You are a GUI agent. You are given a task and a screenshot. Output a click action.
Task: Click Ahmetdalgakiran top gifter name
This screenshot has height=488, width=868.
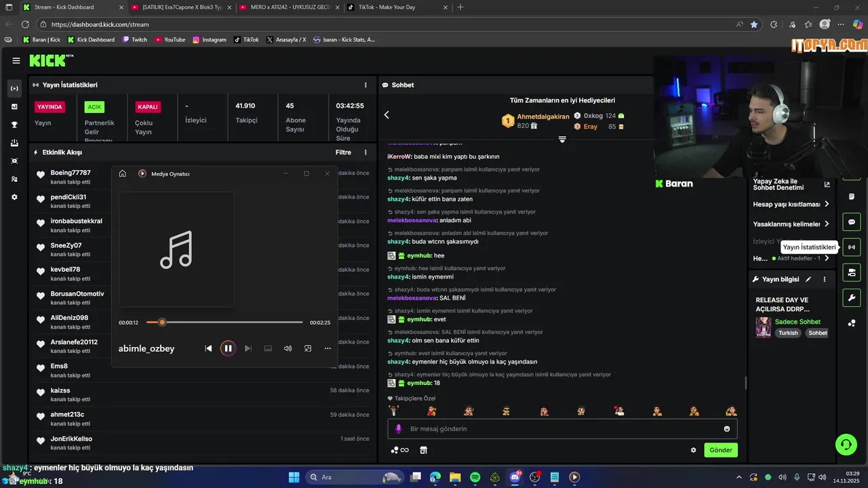543,117
